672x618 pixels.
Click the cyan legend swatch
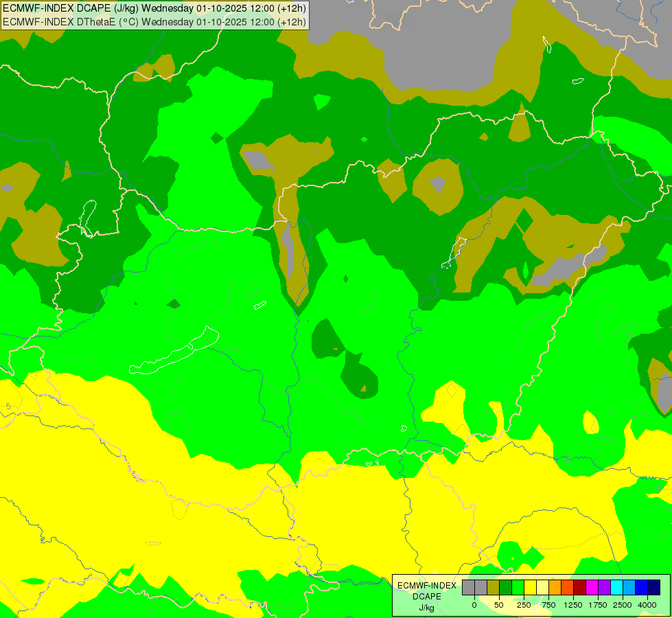tap(616, 588)
